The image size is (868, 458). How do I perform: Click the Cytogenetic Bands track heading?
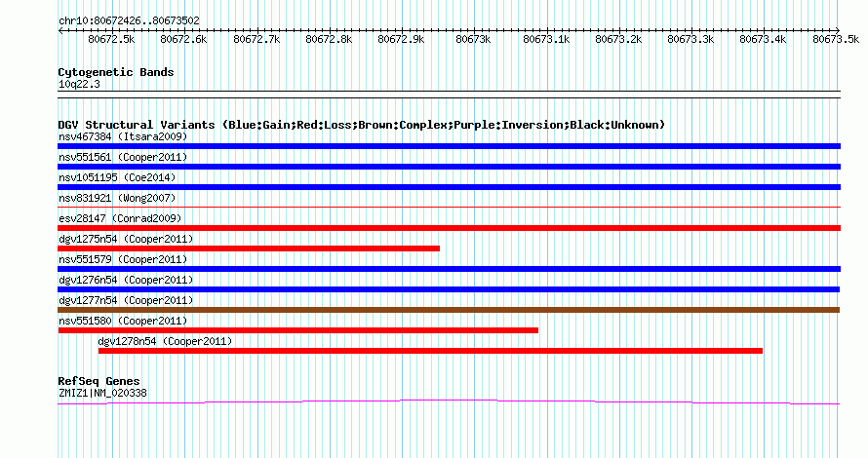116,72
